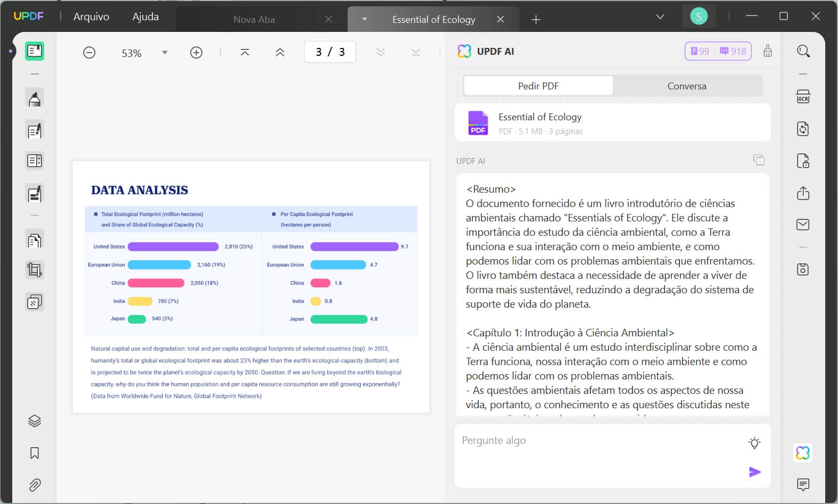Open the Reader mode icon in left sidebar
The height and width of the screenshot is (504, 838).
tap(35, 51)
